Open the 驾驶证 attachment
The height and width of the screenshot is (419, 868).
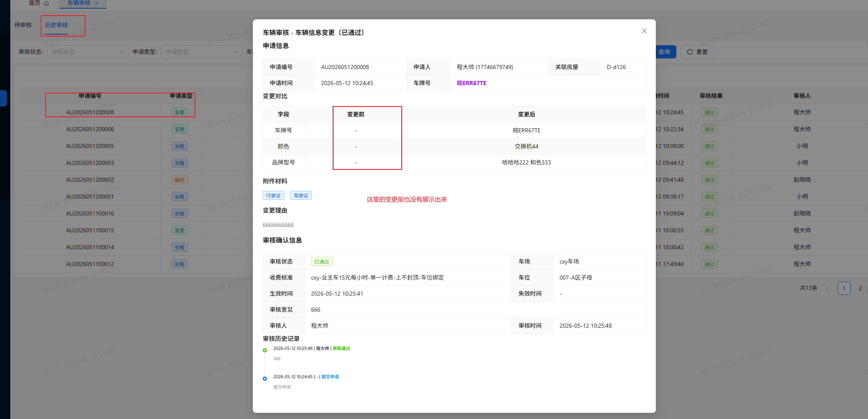click(301, 196)
